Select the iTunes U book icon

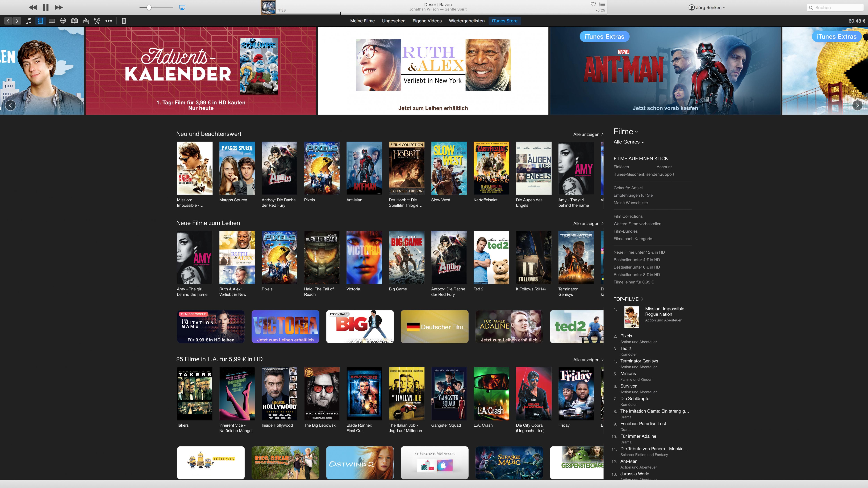(x=74, y=20)
